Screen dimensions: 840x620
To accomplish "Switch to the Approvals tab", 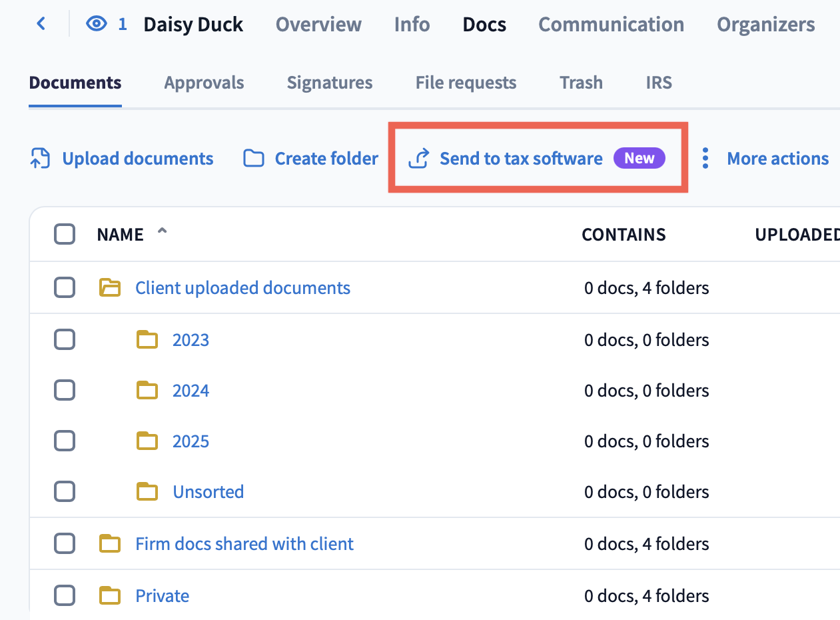I will pyautogui.click(x=204, y=83).
